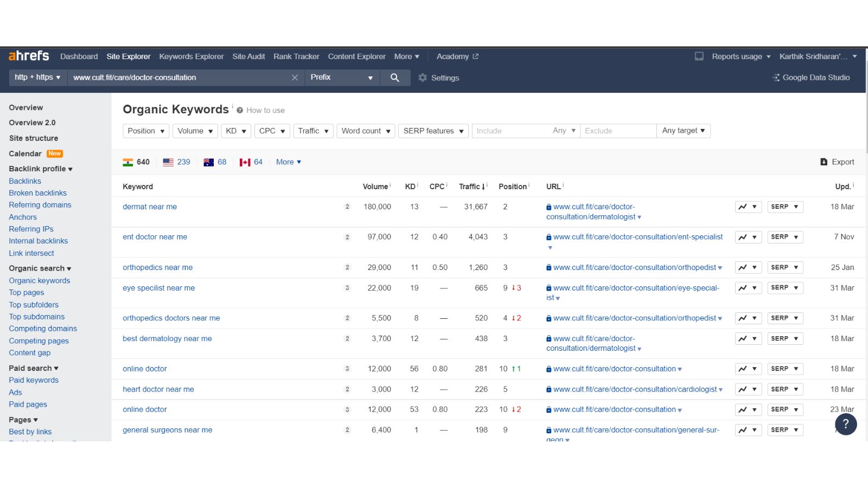The height and width of the screenshot is (488, 868).
Task: Open SERP dropdown for dermat near me
Action: (x=785, y=207)
